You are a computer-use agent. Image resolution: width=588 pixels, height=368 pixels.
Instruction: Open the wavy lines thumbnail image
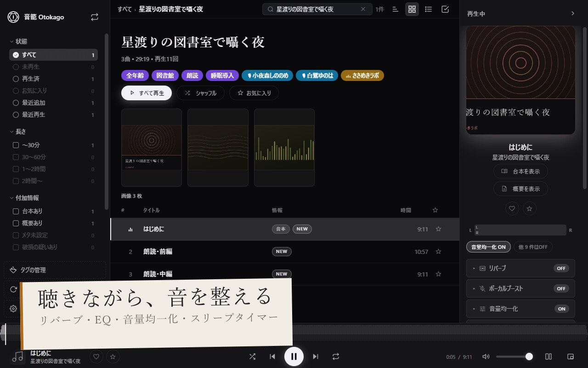pyautogui.click(x=218, y=148)
